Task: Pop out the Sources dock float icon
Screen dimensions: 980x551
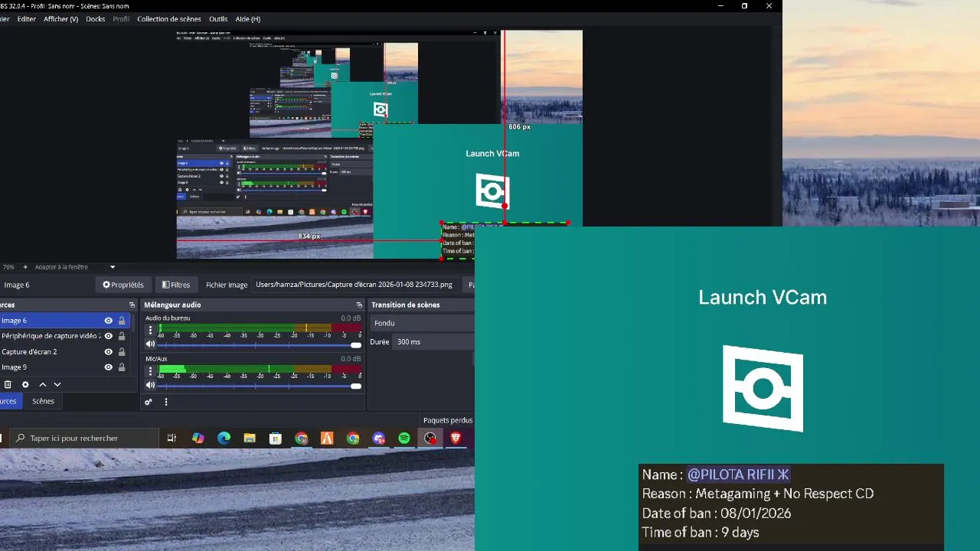Action: coord(132,305)
